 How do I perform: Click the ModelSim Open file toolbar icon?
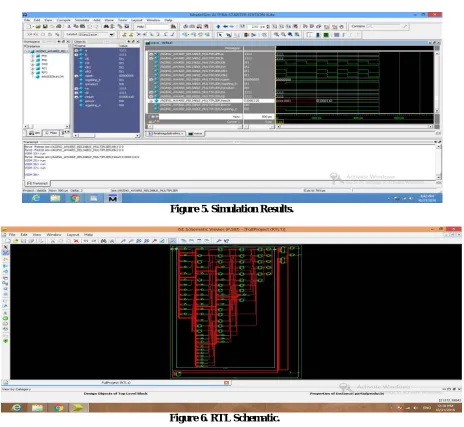[x=38, y=26]
